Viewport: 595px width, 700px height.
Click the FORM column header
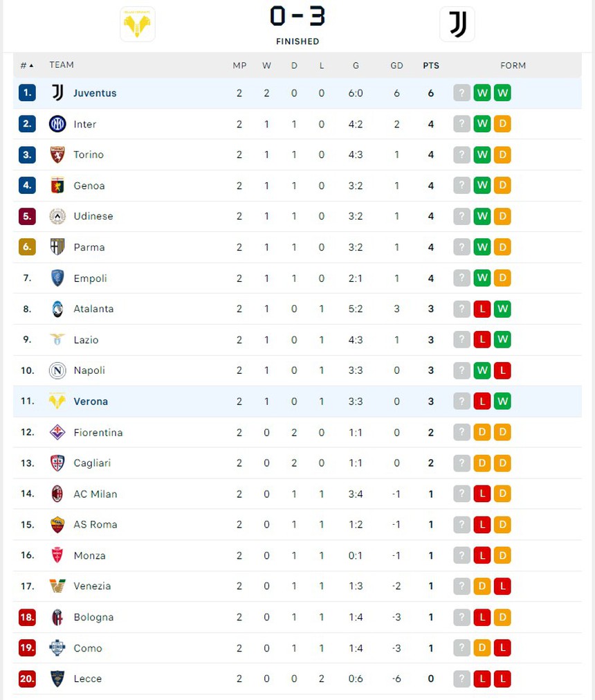point(513,65)
